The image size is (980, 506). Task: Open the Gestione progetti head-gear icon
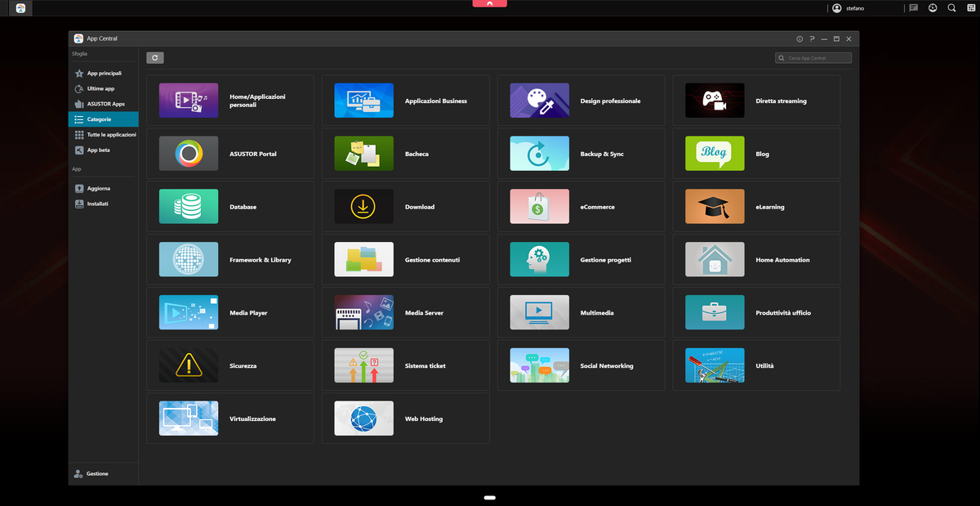click(539, 260)
